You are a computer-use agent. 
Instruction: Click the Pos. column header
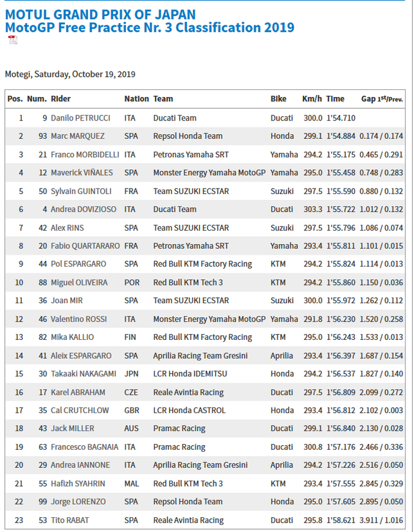[x=15, y=99]
